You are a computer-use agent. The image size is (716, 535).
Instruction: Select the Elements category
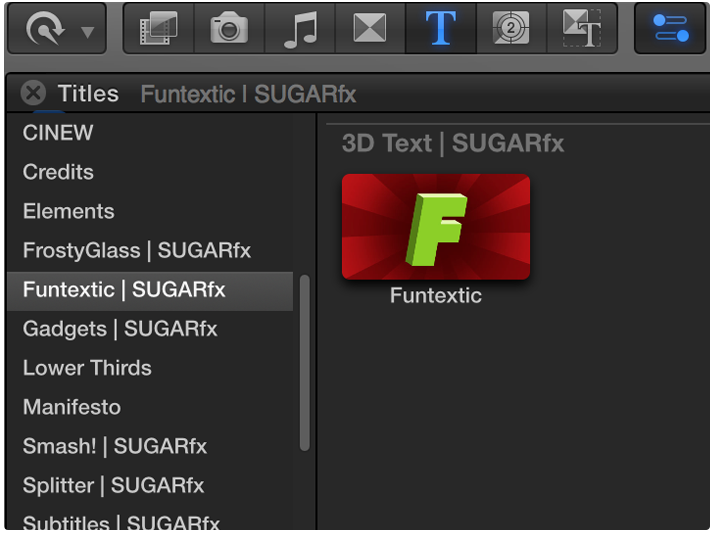tap(150, 211)
